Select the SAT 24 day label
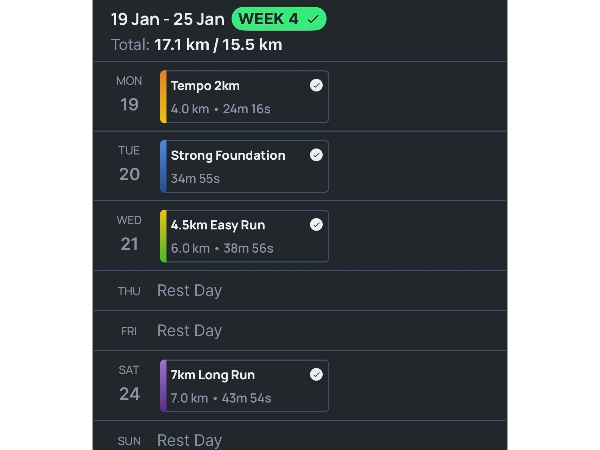The image size is (600, 450). [x=129, y=384]
